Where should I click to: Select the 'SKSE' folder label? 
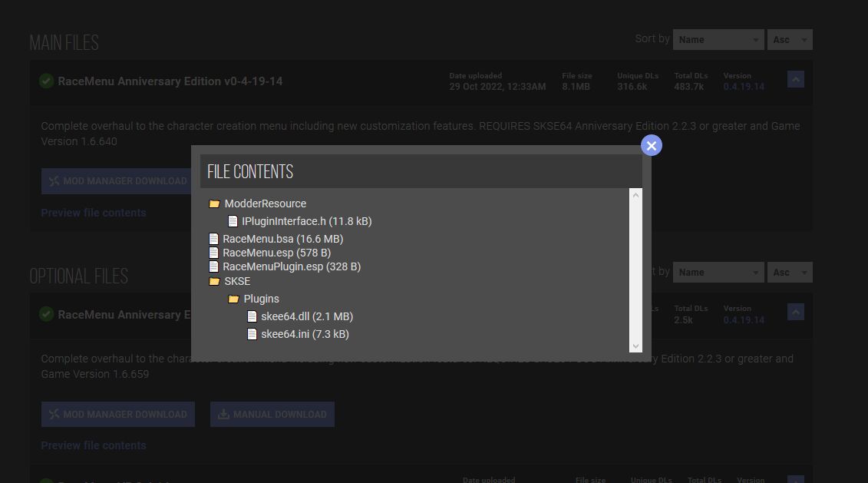(x=237, y=281)
